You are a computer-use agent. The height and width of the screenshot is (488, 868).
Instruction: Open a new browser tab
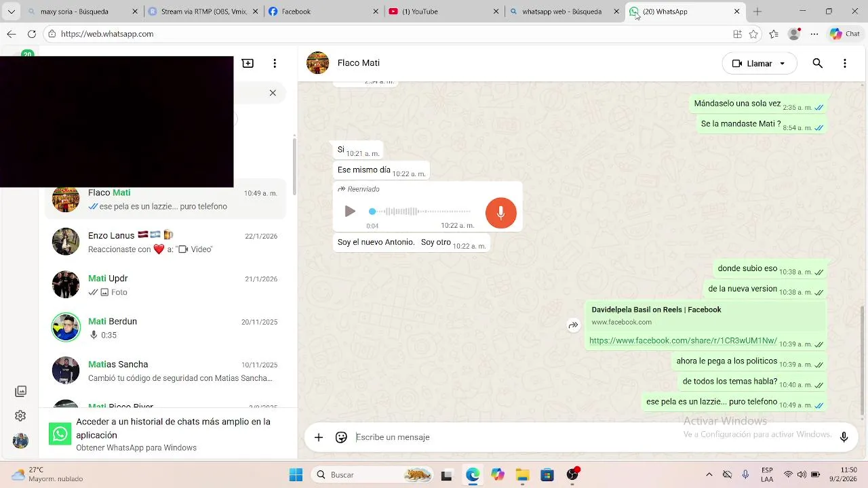pos(757,12)
